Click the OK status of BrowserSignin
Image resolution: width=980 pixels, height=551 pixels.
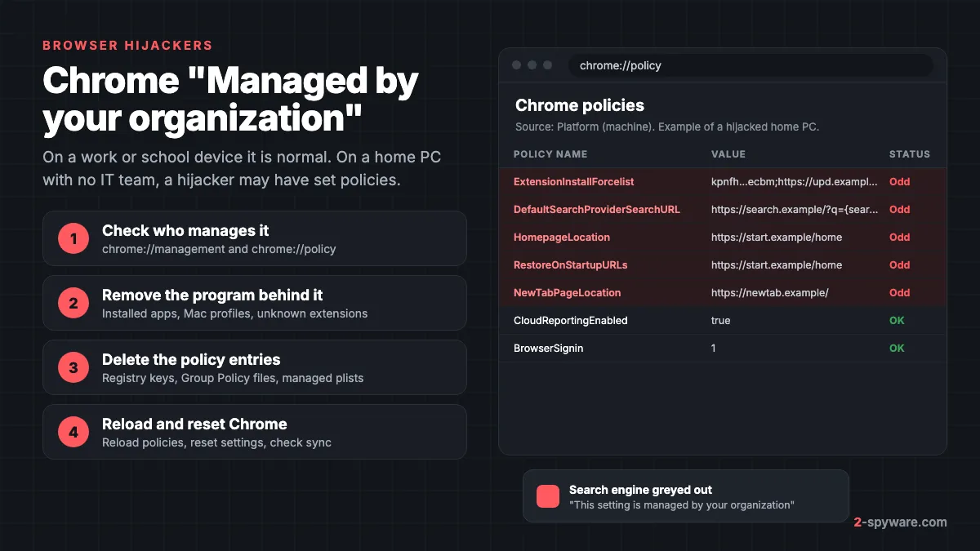tap(898, 349)
